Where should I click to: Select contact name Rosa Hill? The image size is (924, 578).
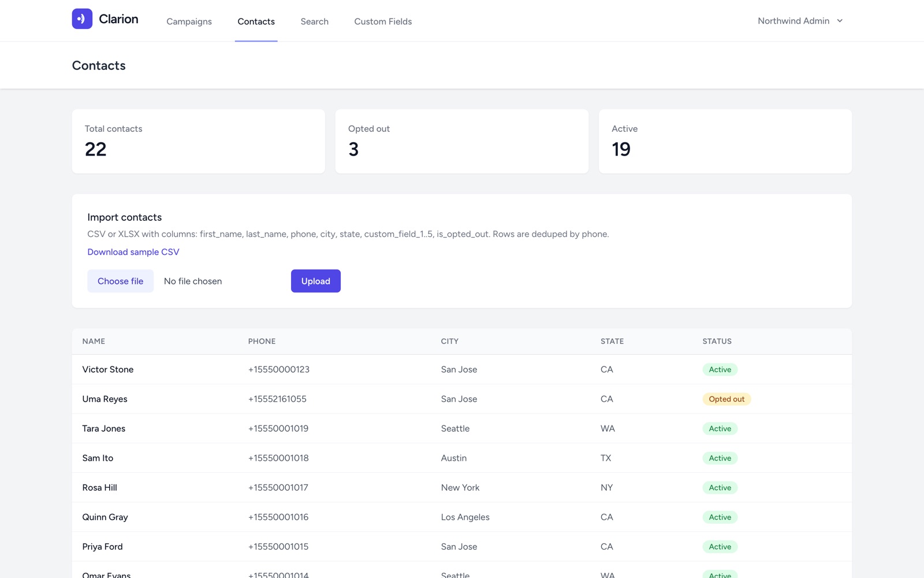point(99,487)
